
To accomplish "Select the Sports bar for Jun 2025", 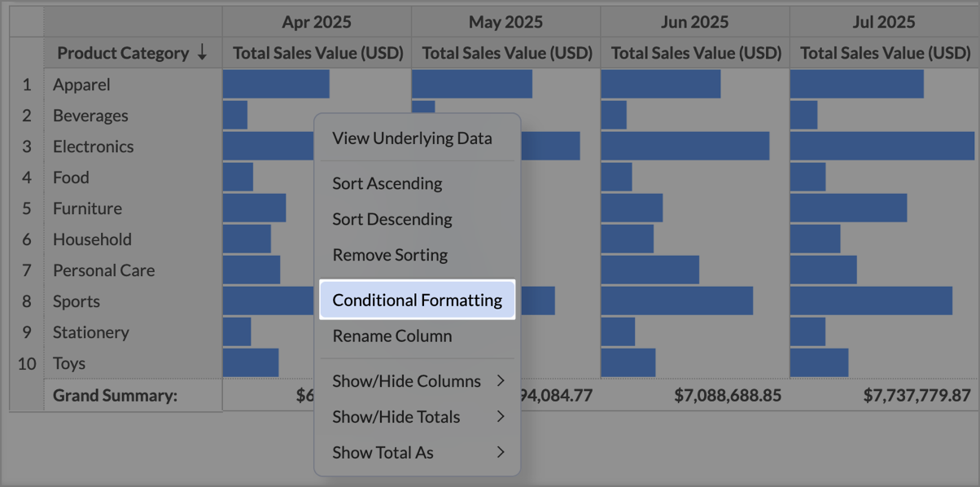I will pos(676,301).
